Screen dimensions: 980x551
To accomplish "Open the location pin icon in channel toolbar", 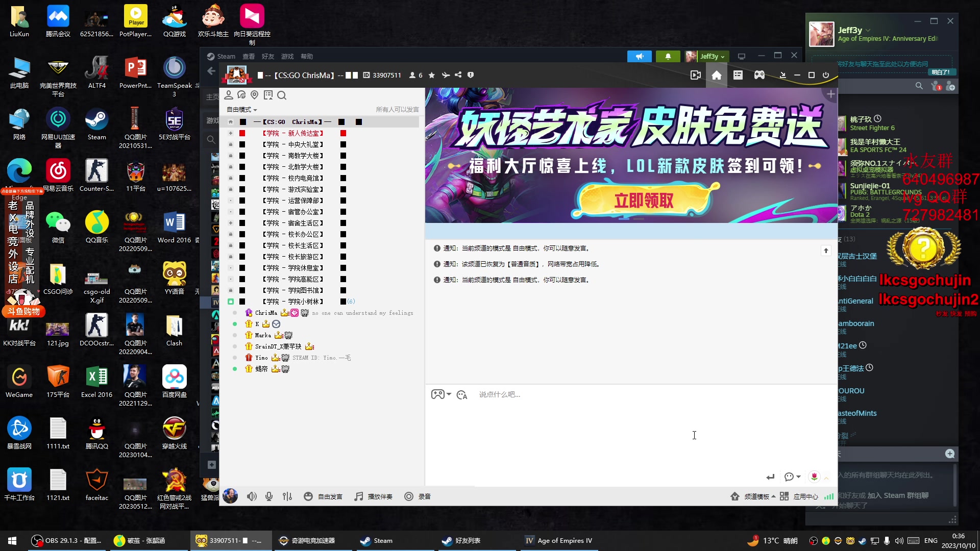I will [x=255, y=95].
